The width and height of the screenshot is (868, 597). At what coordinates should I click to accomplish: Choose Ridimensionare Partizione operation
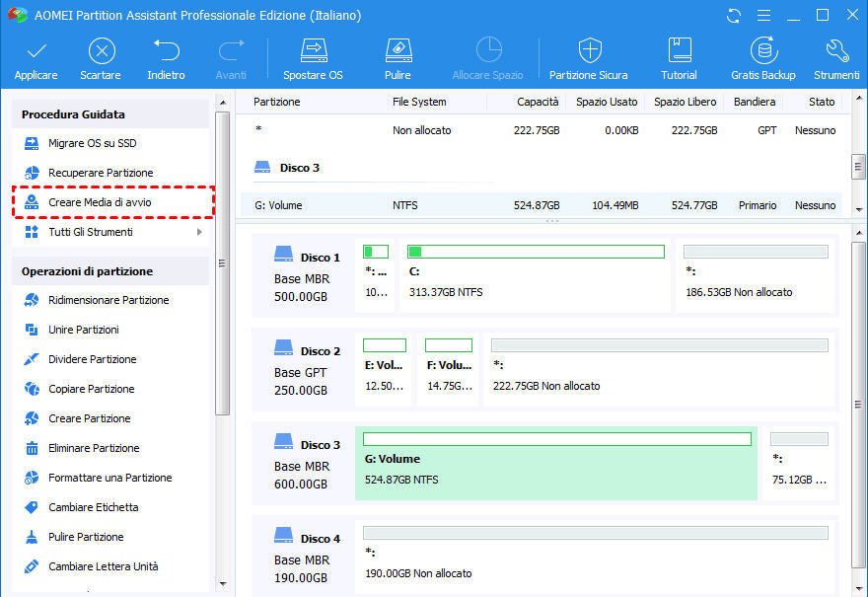(108, 300)
